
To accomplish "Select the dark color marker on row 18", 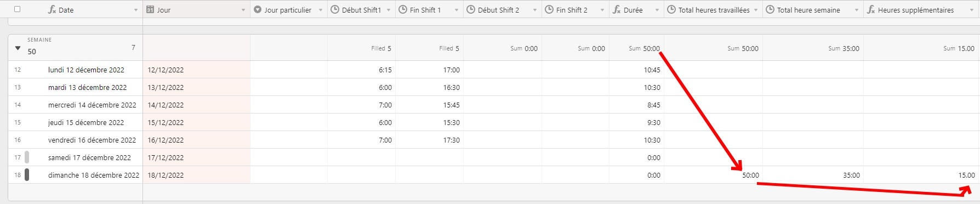I will (x=27, y=175).
